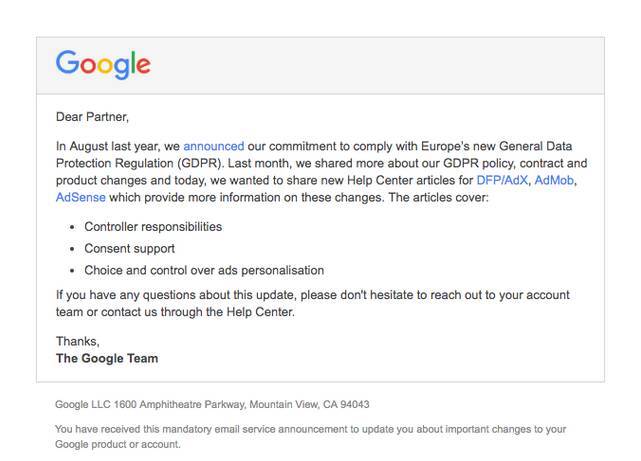
Task: Click the bullet dot before 'Controller responsibilities'
Action: pyautogui.click(x=72, y=227)
